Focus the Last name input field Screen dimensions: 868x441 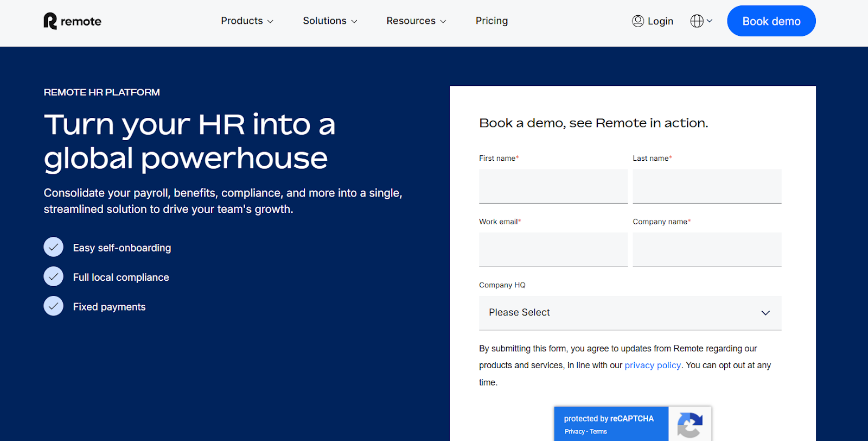(706, 186)
